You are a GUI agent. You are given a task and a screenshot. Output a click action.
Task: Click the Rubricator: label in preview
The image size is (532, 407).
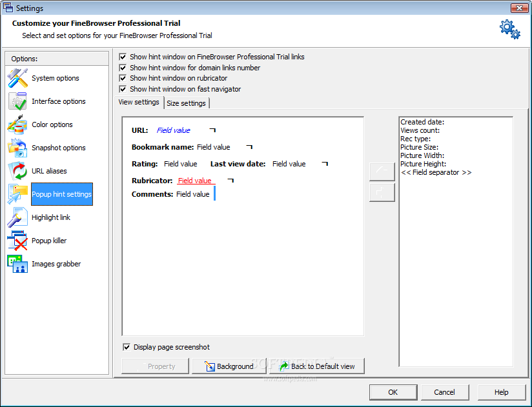pos(152,181)
